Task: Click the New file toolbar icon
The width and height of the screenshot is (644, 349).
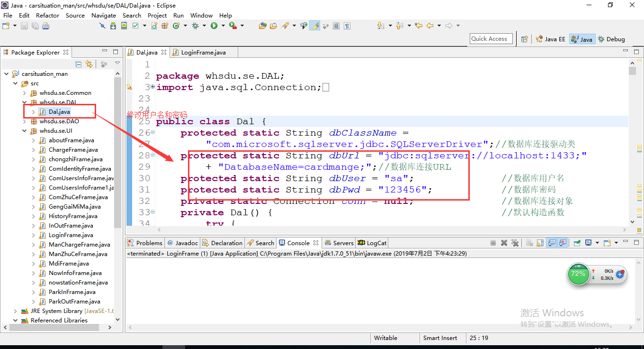Action: click(x=6, y=26)
